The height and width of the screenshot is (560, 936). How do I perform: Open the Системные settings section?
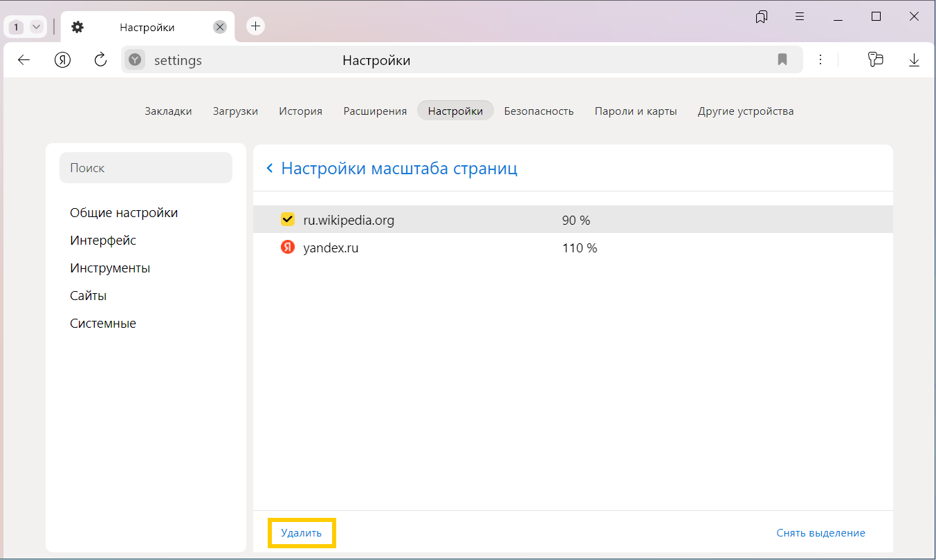point(103,324)
